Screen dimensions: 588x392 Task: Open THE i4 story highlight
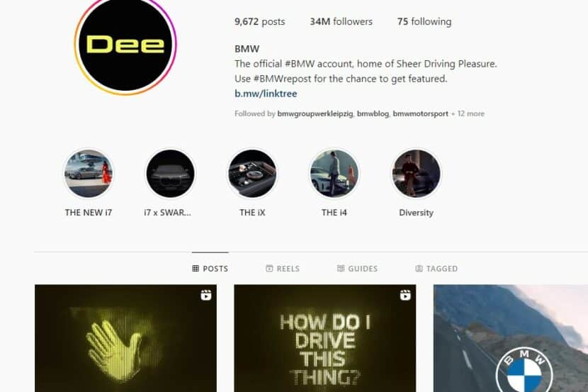coord(334,173)
